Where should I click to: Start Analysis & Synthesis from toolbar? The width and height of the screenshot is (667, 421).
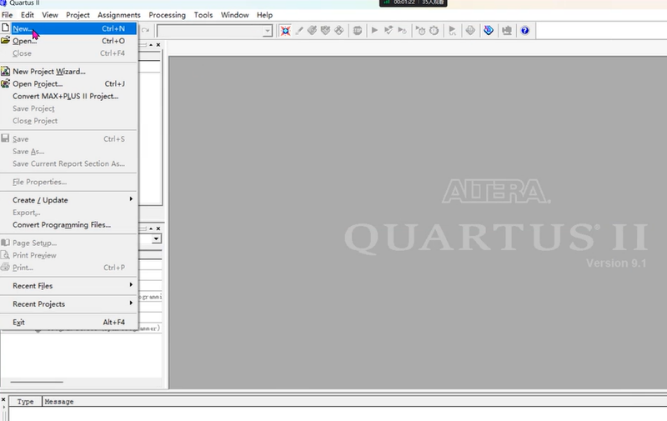tap(388, 31)
